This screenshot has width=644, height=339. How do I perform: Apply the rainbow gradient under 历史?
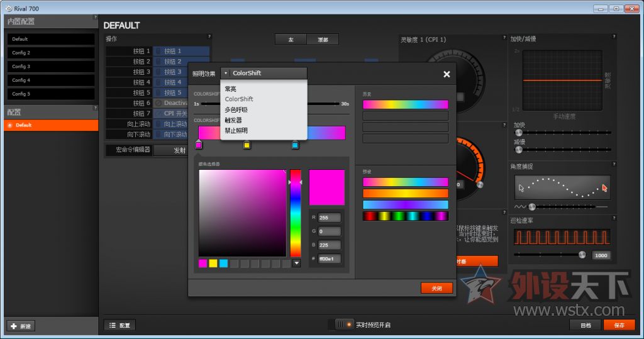[x=406, y=104]
